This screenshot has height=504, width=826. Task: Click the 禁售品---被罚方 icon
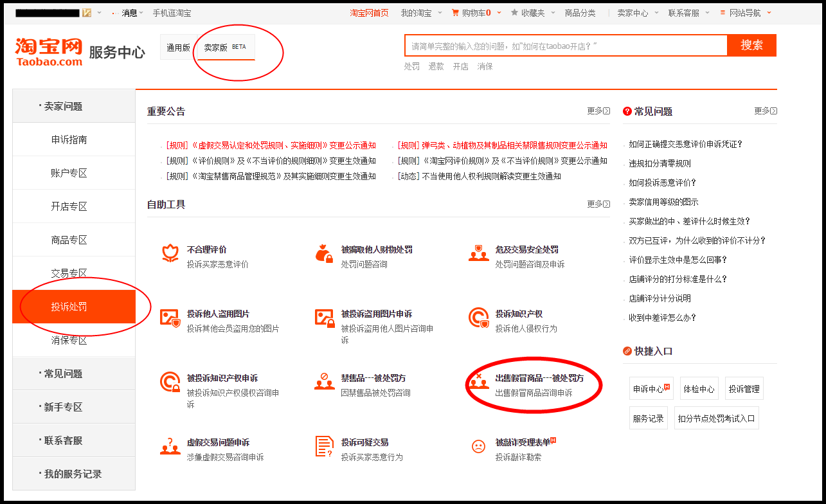click(324, 382)
